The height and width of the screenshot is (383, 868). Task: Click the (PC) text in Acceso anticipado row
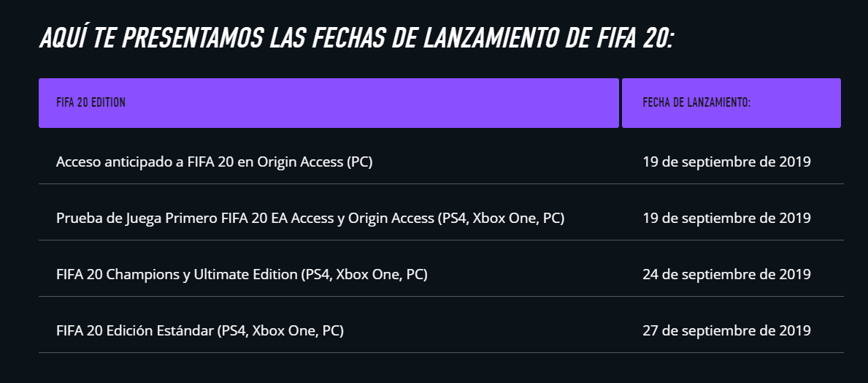[x=359, y=162]
